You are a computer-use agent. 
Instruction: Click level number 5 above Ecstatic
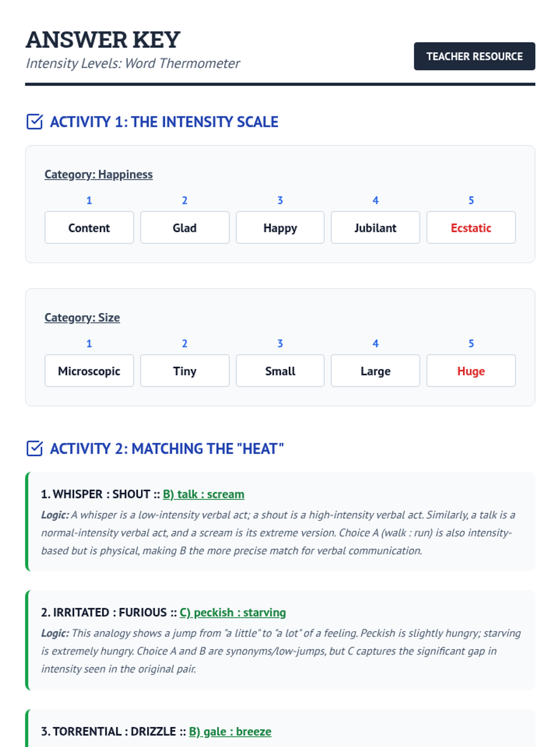pos(471,200)
